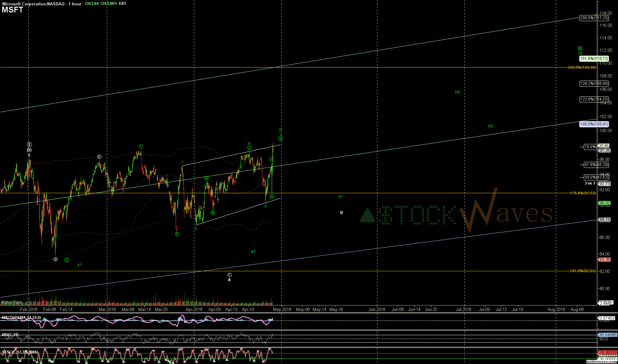
Task: Click the Feb-08 date on time axis
Action: (x=50, y=309)
